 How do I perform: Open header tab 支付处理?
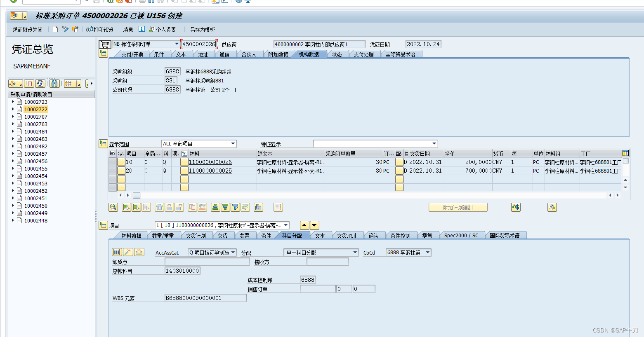click(x=363, y=54)
